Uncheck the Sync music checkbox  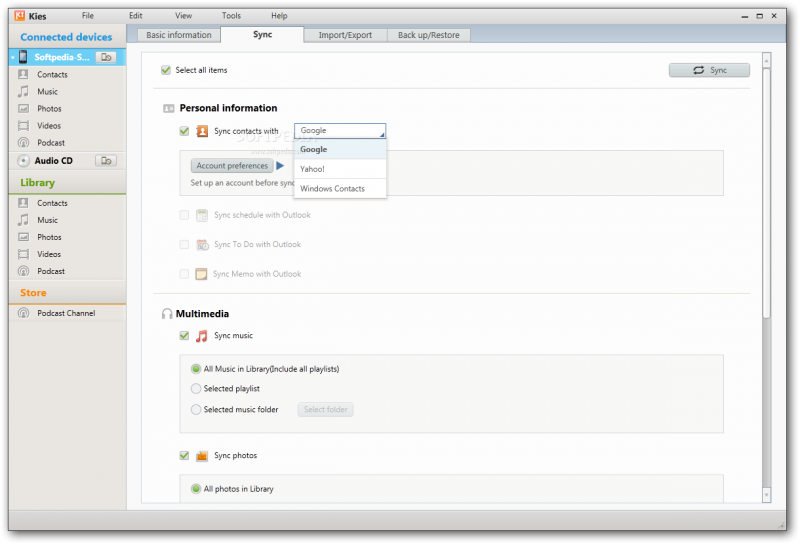184,336
